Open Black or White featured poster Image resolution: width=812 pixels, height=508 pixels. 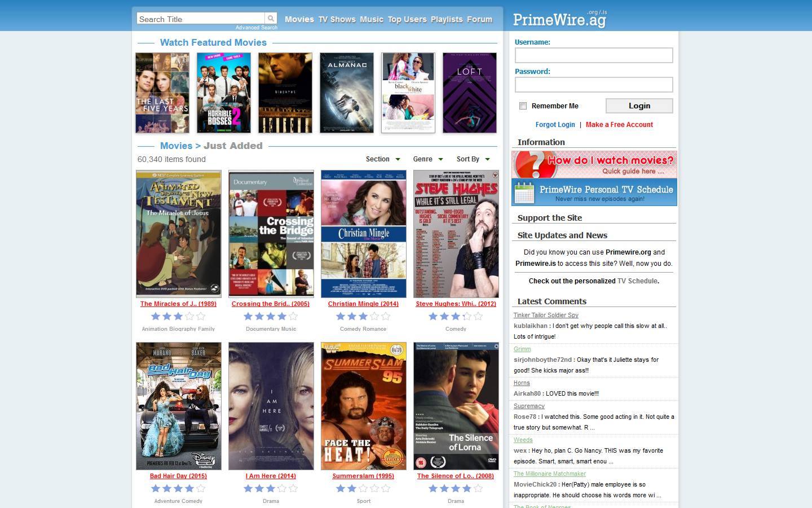coord(408,93)
